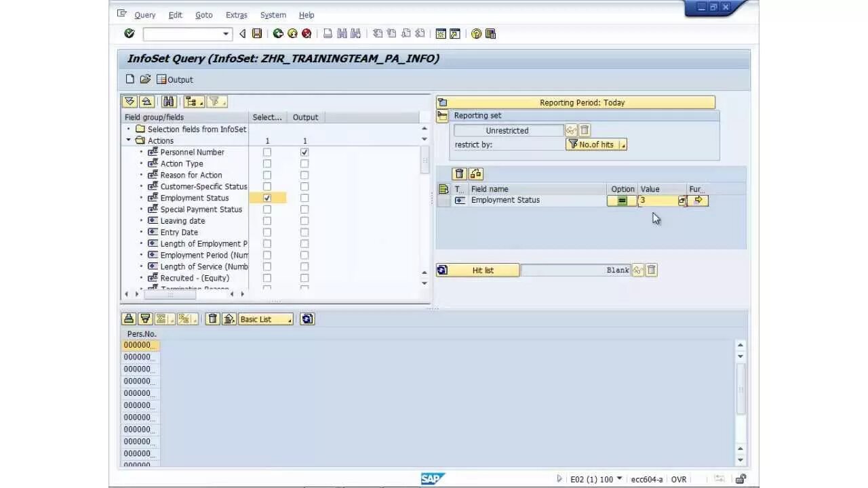This screenshot has height=488, width=868.
Task: Click the Collapse all nodes icon
Action: [146, 102]
